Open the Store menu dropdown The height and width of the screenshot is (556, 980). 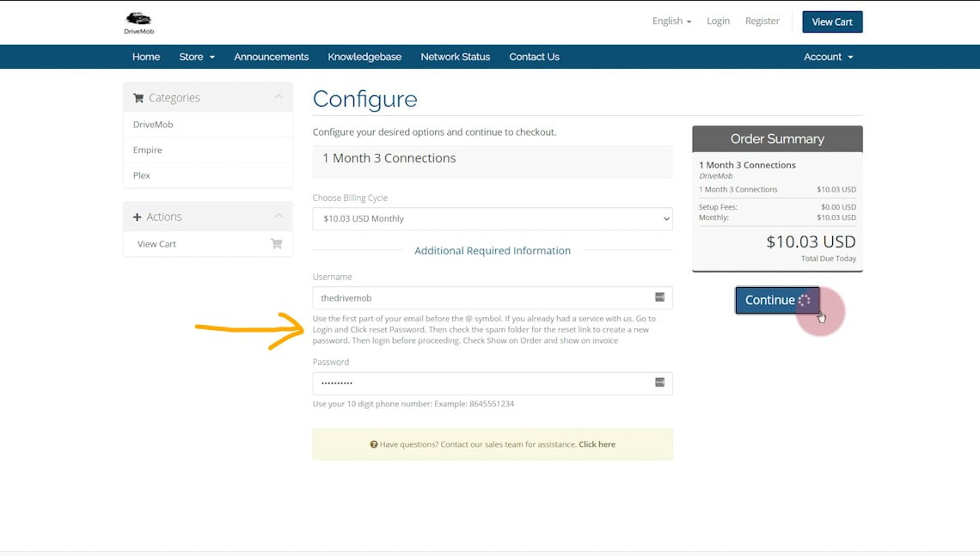click(197, 57)
